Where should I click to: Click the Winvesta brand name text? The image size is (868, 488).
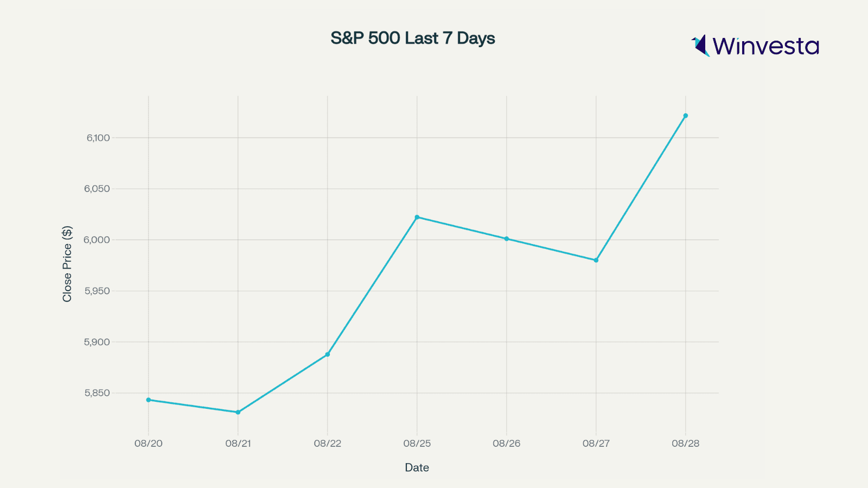(x=765, y=46)
